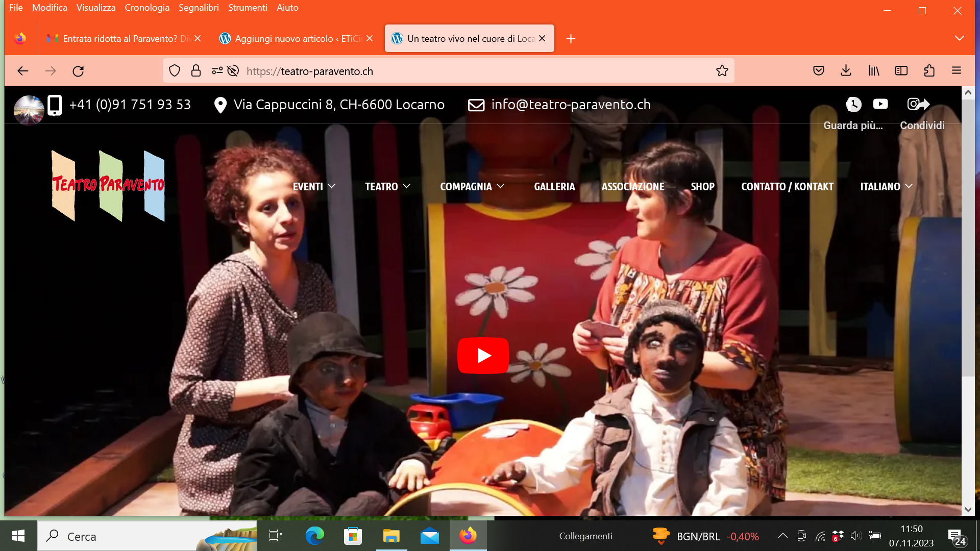
Task: Open the Strumenti menu
Action: pyautogui.click(x=248, y=8)
